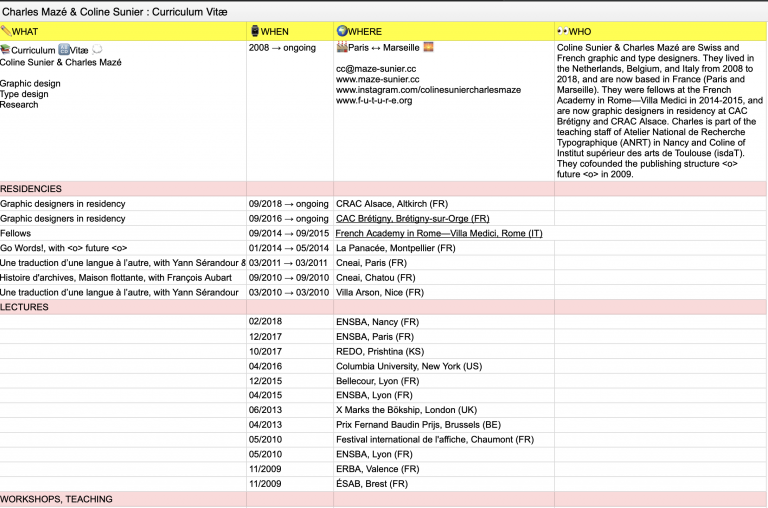
Task: Select REDO, Prishtina (KS) cell
Action: pos(444,351)
